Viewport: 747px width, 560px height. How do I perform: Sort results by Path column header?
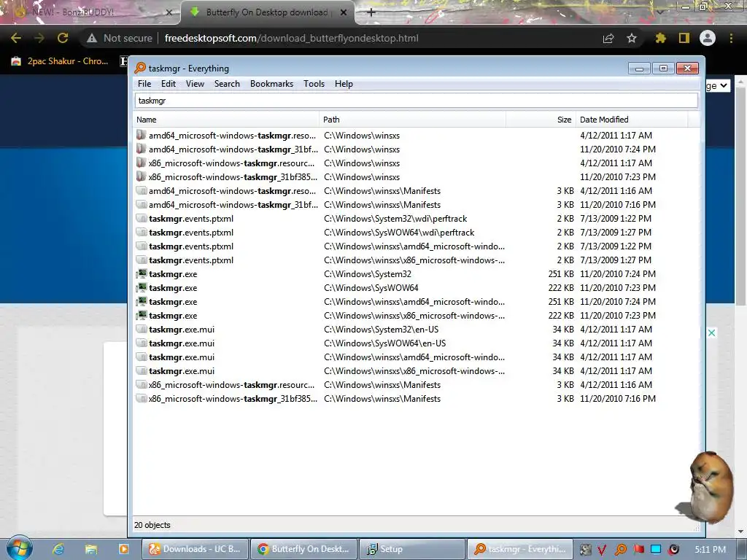(x=413, y=120)
